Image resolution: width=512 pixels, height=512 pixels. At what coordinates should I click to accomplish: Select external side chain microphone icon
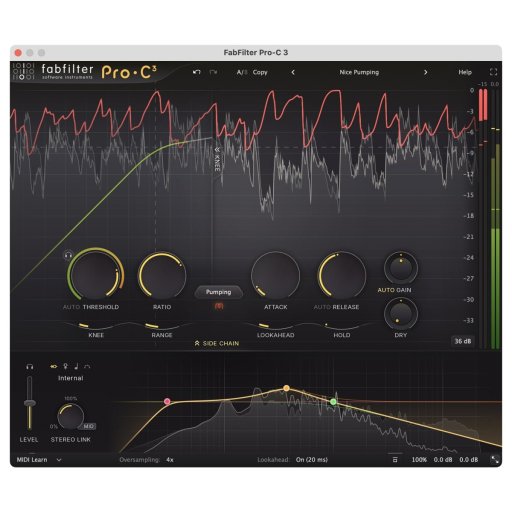65,367
